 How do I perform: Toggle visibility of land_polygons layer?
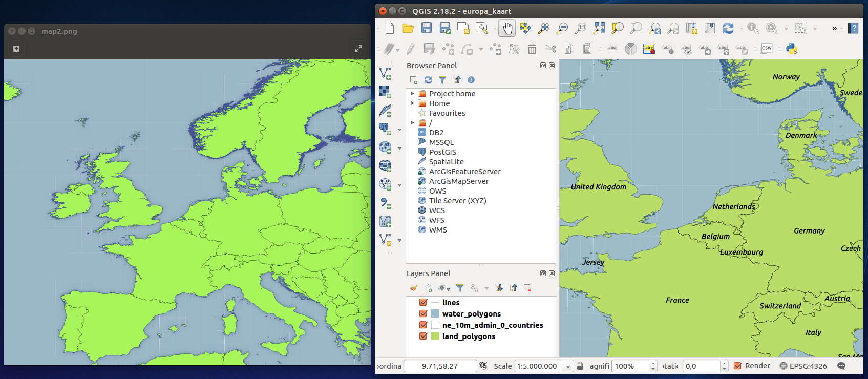coord(423,336)
